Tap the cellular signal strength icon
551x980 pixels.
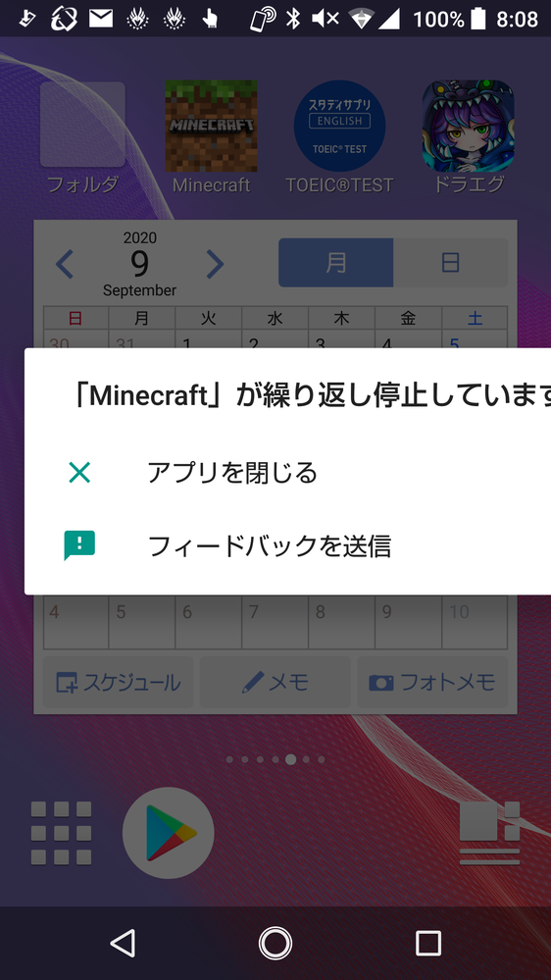coord(389,19)
